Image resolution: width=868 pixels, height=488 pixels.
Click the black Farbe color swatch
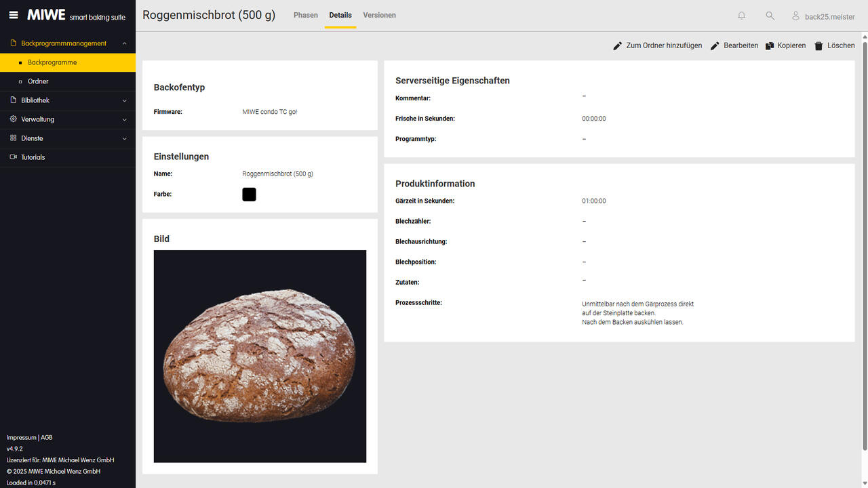coord(249,195)
